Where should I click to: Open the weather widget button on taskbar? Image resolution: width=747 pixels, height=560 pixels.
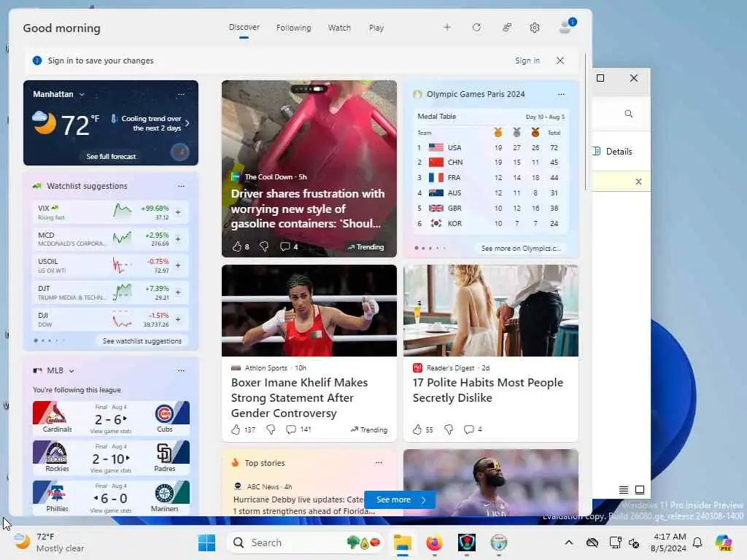pyautogui.click(x=50, y=542)
